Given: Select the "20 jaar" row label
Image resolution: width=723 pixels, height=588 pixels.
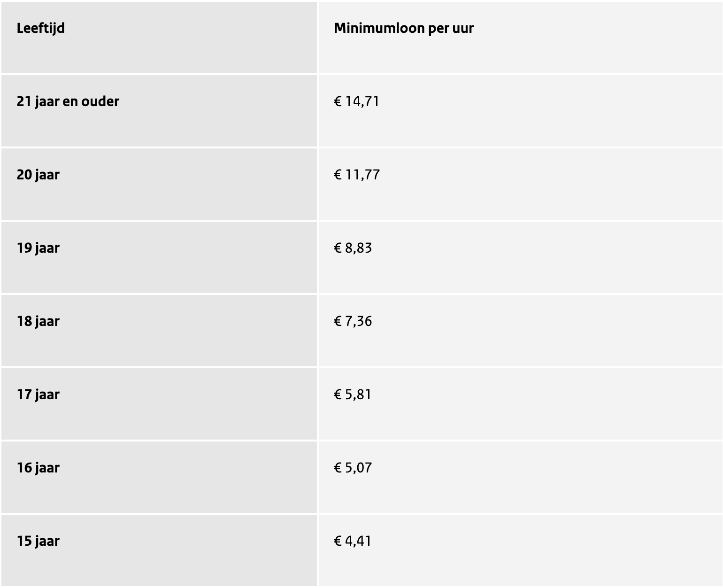Looking at the screenshot, I should [x=38, y=175].
